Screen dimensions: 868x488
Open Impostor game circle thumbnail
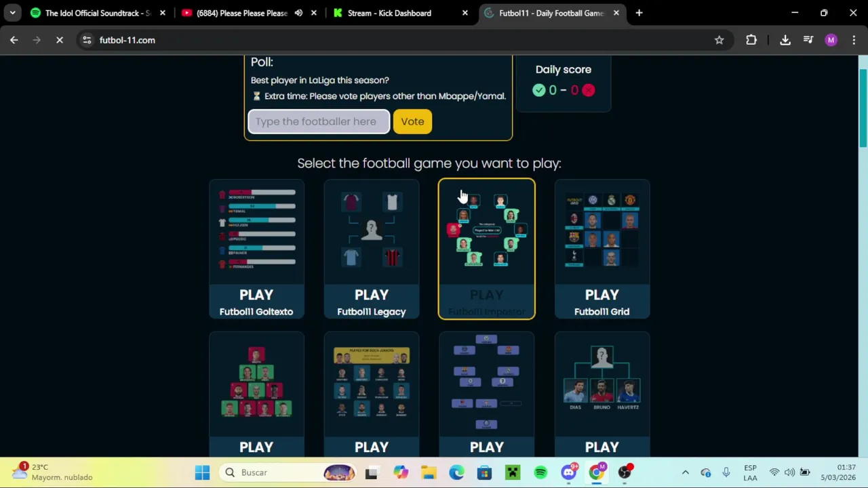[487, 230]
